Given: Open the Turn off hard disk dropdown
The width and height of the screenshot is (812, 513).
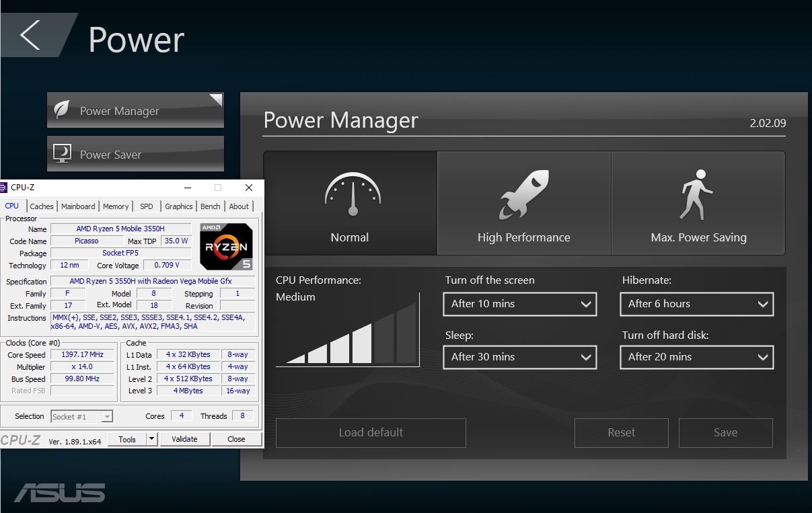Looking at the screenshot, I should (696, 357).
